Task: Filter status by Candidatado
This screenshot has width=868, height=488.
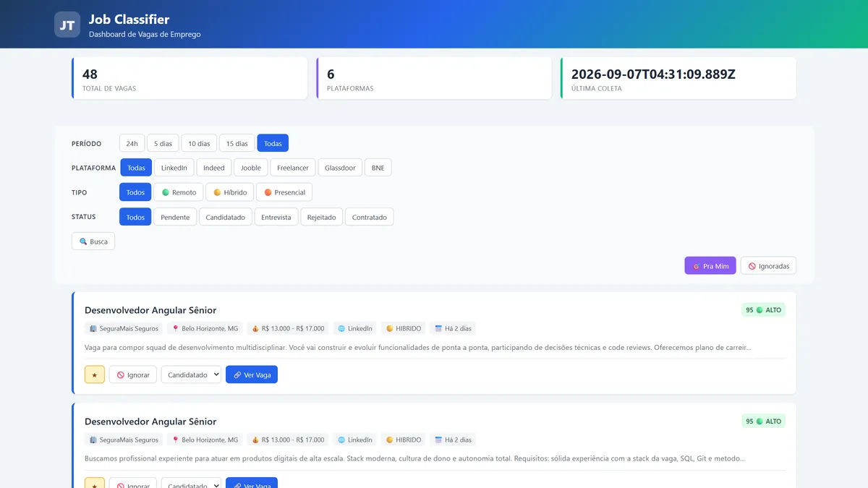Action: click(226, 217)
